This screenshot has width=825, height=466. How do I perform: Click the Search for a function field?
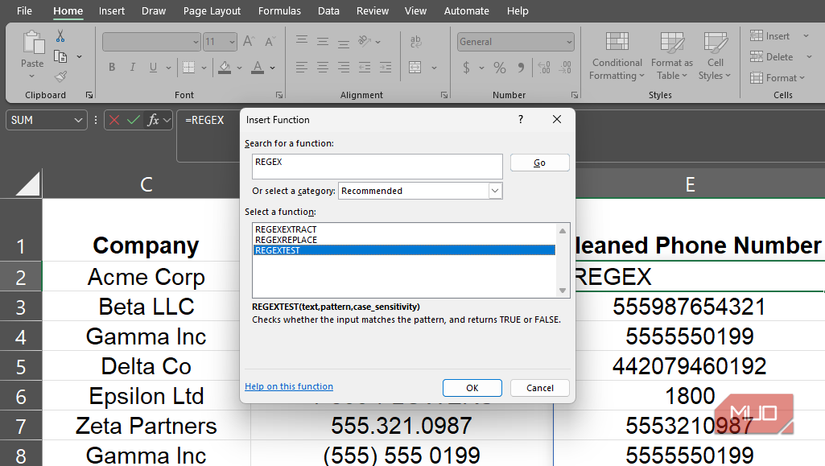(x=377, y=167)
